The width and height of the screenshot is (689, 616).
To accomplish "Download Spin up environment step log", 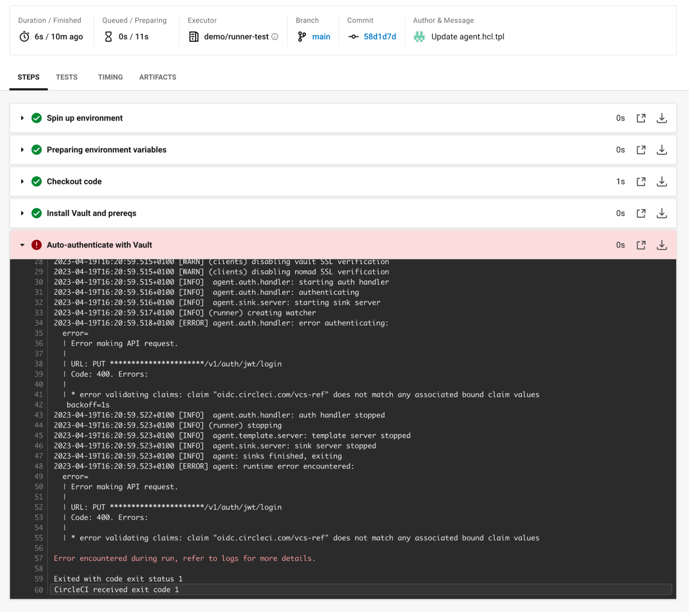I will [x=661, y=118].
